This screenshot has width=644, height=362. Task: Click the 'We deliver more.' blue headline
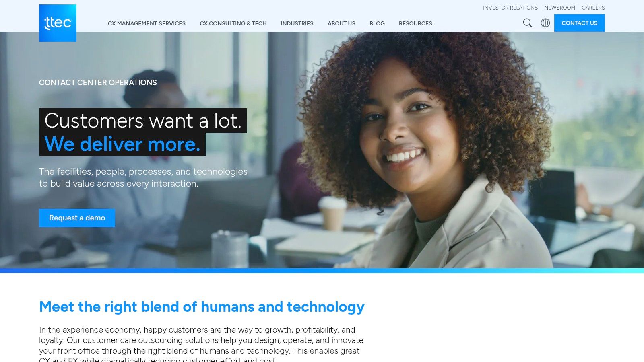pos(122,144)
